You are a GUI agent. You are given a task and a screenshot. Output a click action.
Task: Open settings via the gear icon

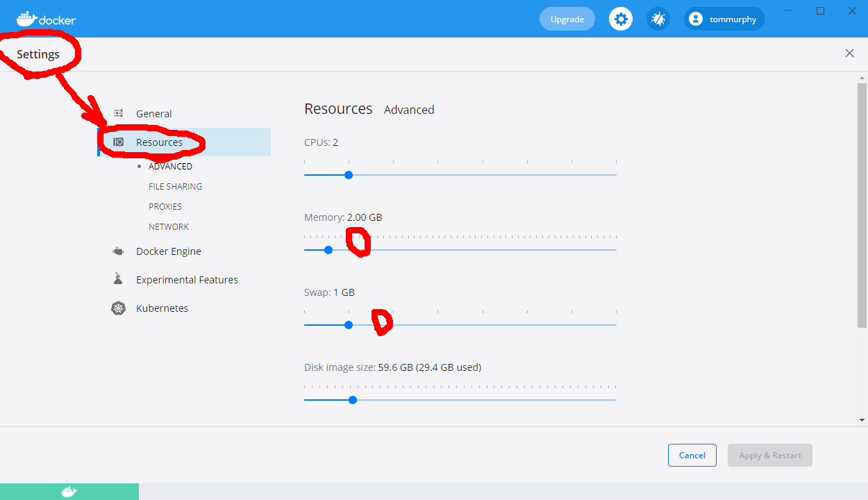point(621,19)
